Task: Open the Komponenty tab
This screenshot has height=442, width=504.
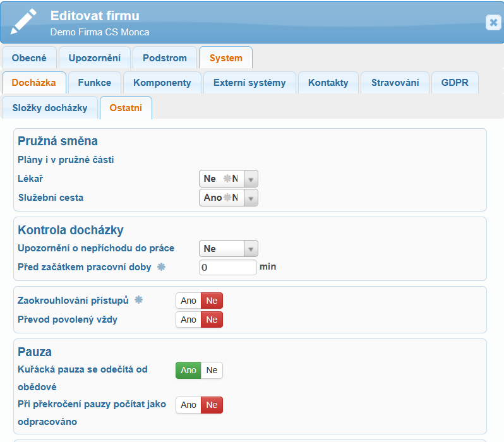Action: (162, 83)
